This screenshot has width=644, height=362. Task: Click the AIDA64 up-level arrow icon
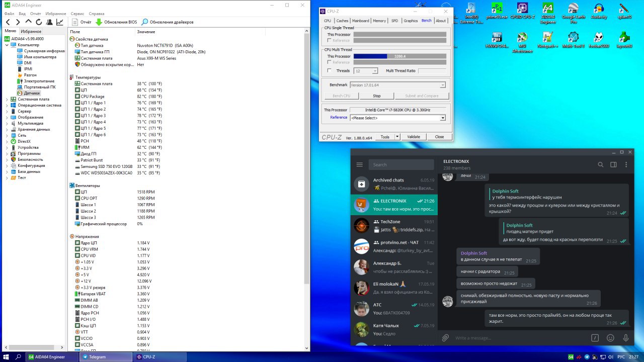[28, 22]
